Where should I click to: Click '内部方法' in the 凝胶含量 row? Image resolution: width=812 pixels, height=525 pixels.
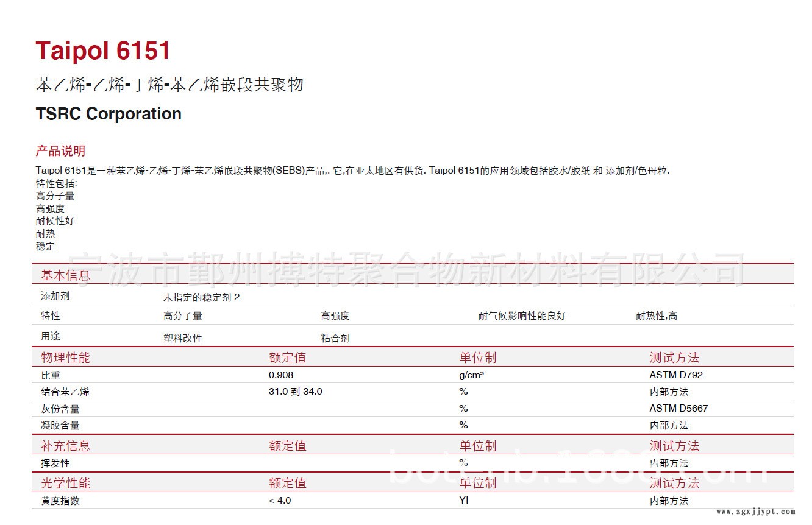669,425
